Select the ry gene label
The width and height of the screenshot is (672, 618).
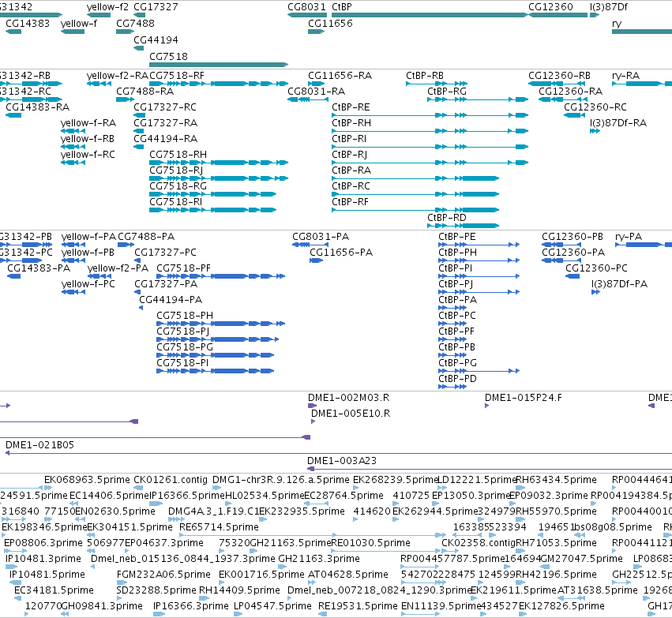617,24
